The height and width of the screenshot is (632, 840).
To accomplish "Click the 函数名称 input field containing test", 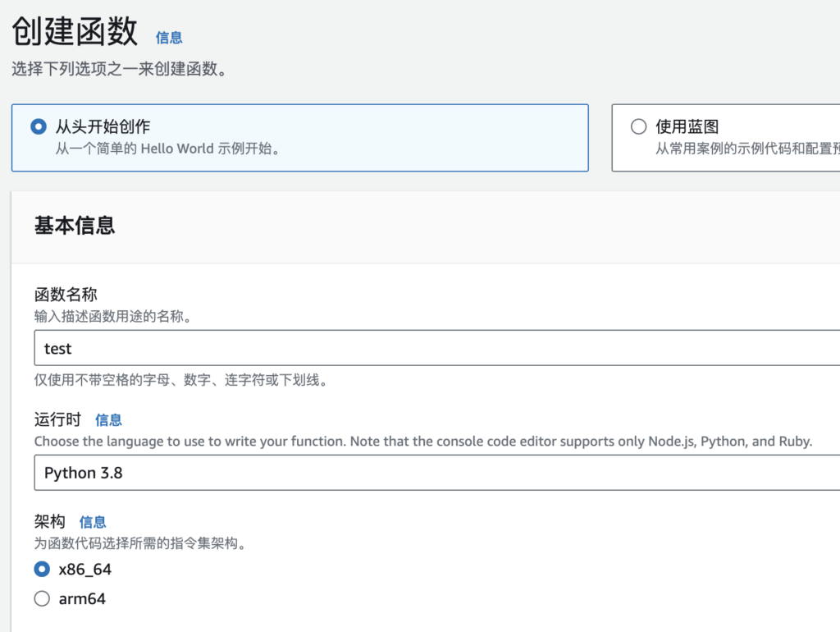I will [435, 348].
